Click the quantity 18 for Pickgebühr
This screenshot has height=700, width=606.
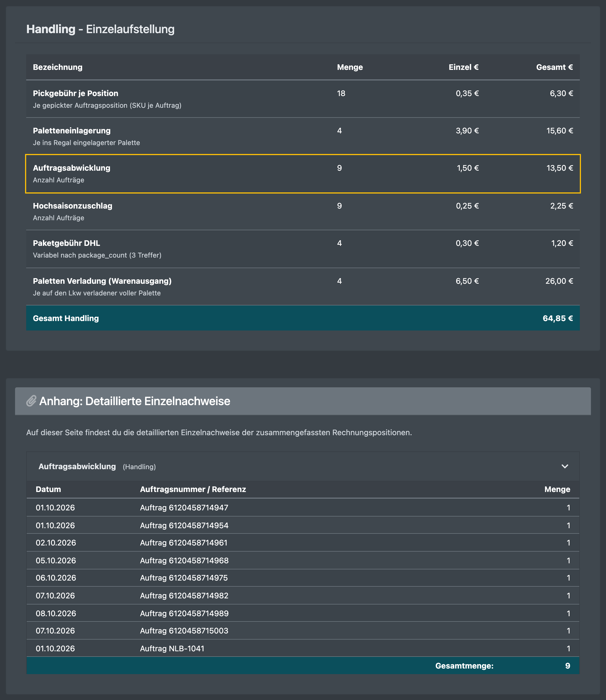coord(341,93)
